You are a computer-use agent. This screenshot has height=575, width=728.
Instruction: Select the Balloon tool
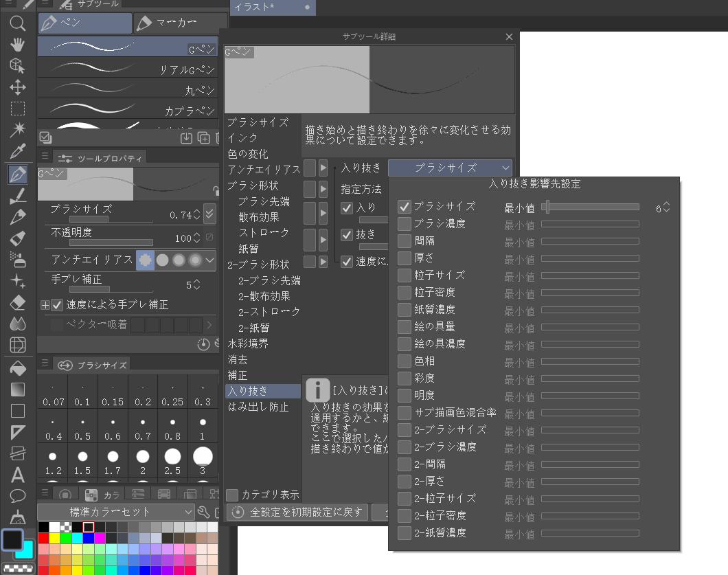click(18, 496)
